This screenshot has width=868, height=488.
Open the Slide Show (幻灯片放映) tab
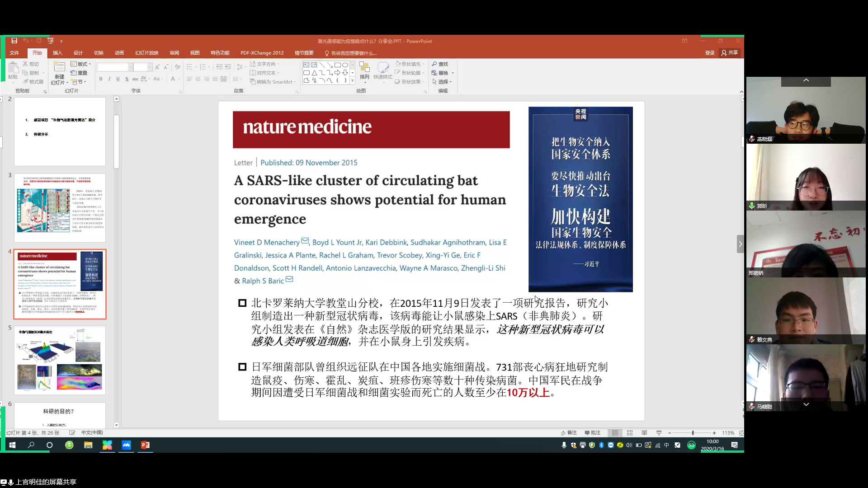pos(146,53)
